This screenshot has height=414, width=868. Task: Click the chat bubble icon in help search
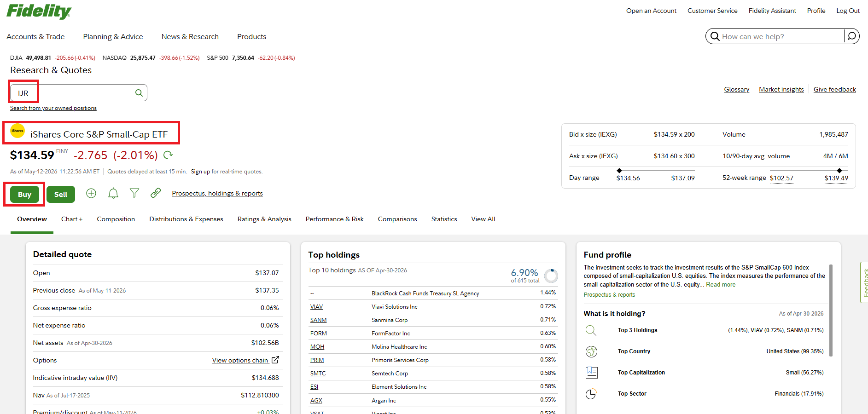coord(852,36)
